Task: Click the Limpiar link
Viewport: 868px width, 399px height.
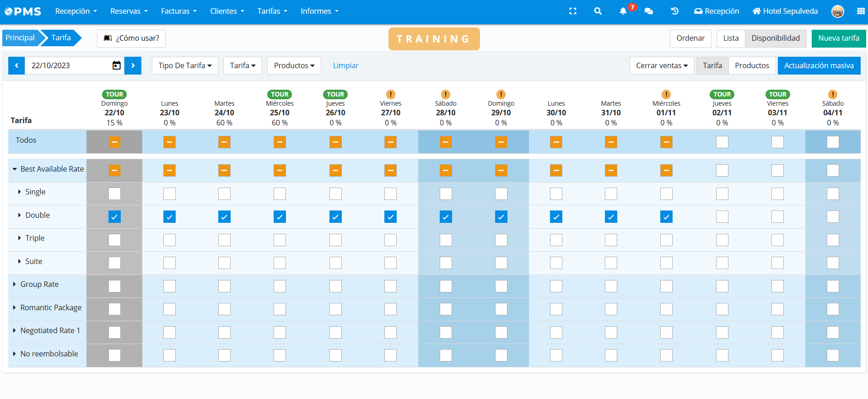Action: (x=345, y=65)
